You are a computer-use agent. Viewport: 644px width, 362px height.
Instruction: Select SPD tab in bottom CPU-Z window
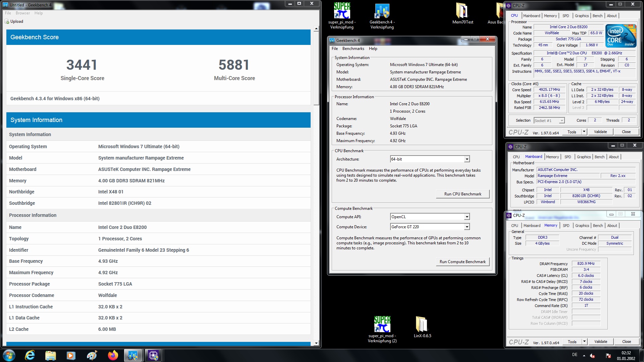pyautogui.click(x=566, y=226)
